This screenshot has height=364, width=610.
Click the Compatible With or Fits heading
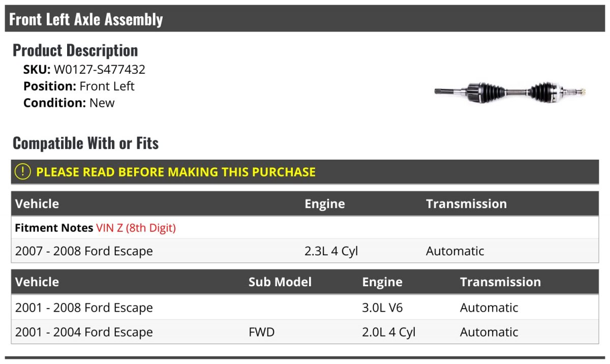pyautogui.click(x=86, y=143)
